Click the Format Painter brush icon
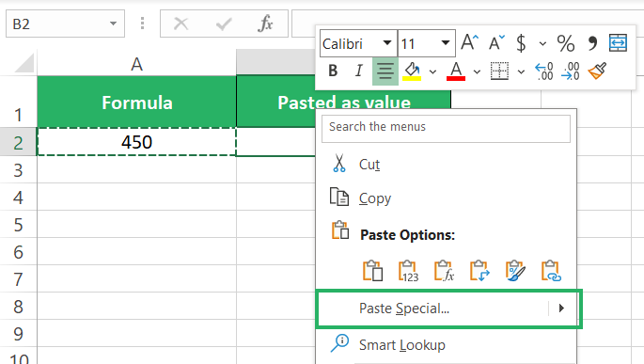644x364 pixels. pyautogui.click(x=598, y=71)
